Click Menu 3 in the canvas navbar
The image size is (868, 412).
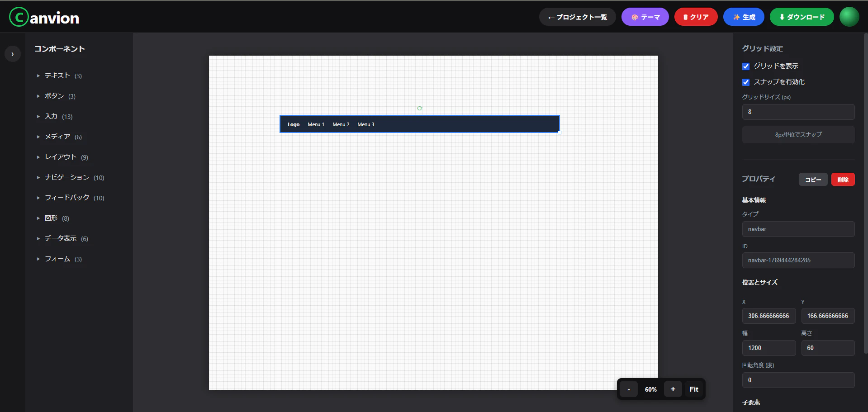coord(365,124)
